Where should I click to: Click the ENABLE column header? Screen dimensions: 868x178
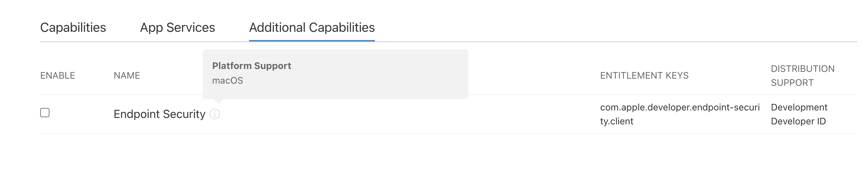(x=57, y=76)
